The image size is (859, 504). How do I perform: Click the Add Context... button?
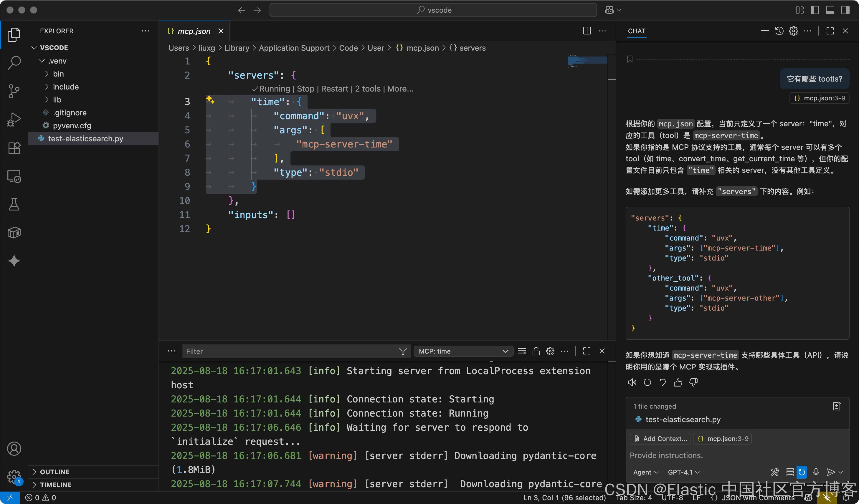pos(660,439)
